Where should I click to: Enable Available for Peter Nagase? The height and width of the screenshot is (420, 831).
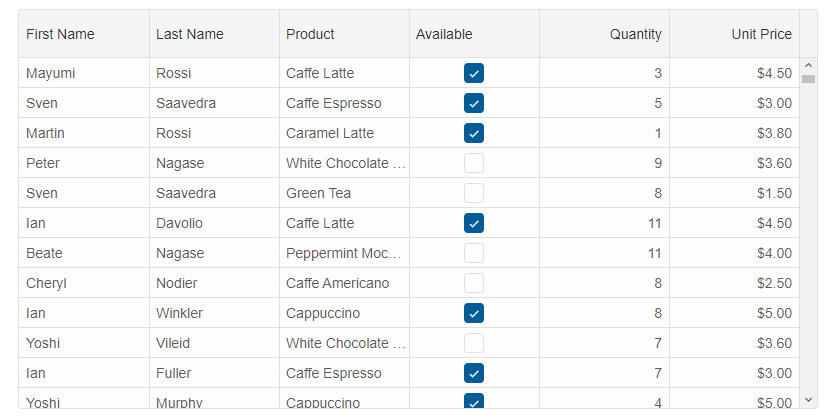[474, 163]
